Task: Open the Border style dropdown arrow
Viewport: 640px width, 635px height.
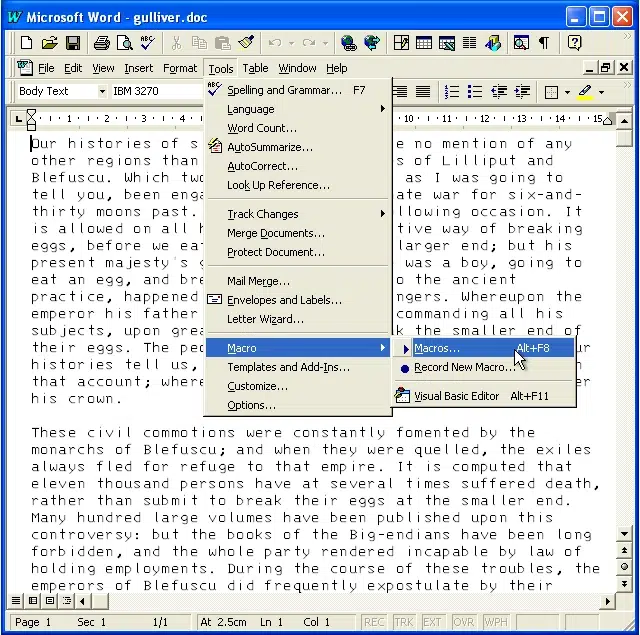Action: coord(567,92)
